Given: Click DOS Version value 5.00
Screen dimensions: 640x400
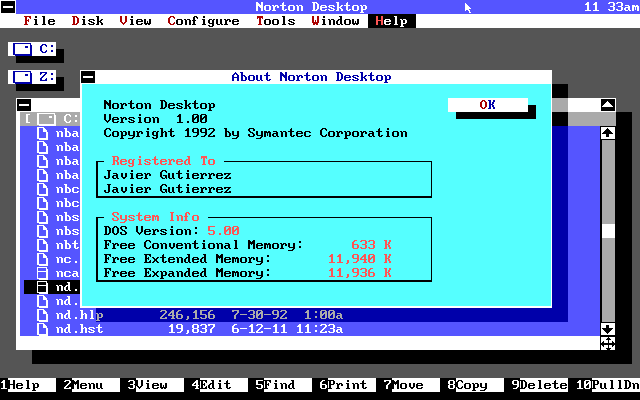Looking at the screenshot, I should tap(223, 231).
